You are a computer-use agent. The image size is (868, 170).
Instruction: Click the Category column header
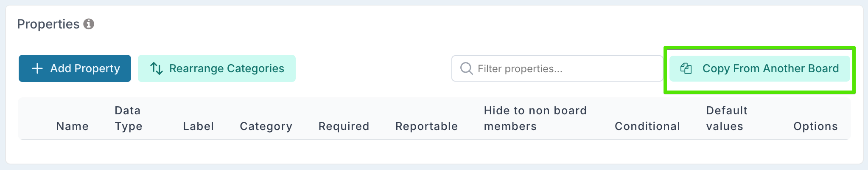tap(266, 126)
